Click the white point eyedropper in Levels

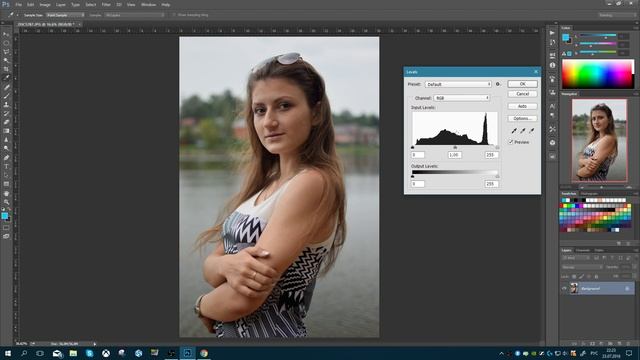[x=531, y=131]
